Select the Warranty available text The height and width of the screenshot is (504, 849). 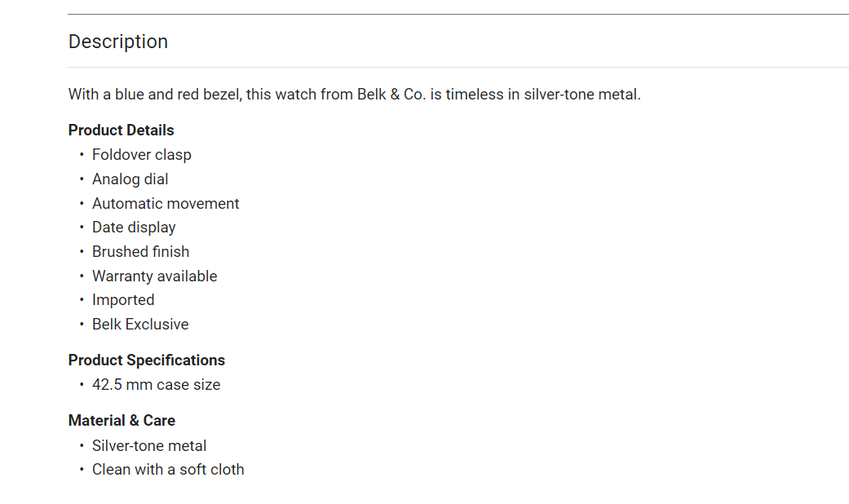[x=154, y=276]
